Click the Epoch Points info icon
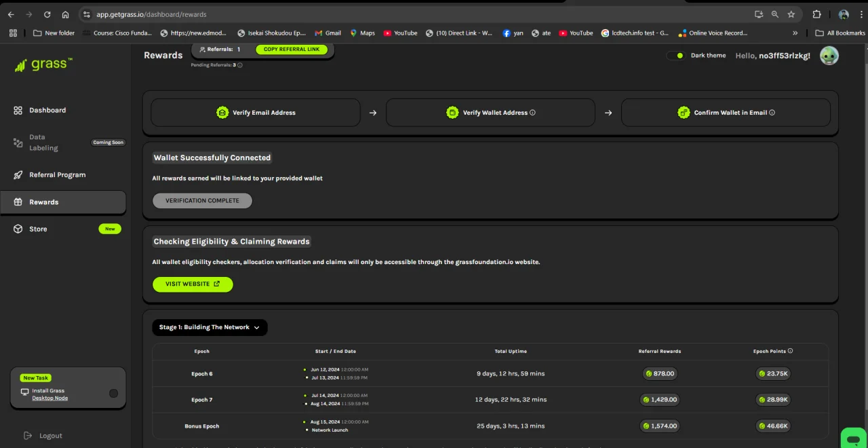 pos(791,351)
